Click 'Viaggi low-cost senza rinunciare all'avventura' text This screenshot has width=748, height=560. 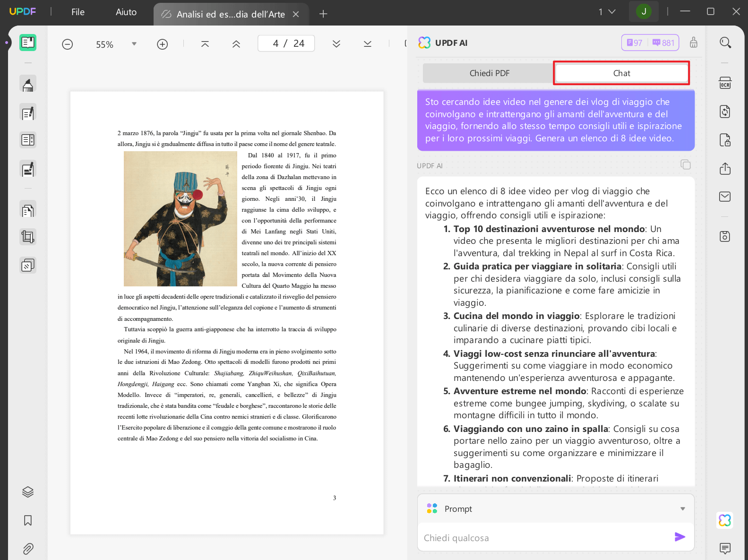click(554, 353)
